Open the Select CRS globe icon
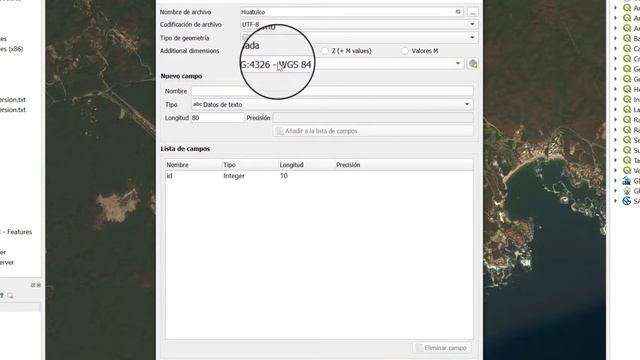This screenshot has width=640, height=360. click(x=473, y=64)
